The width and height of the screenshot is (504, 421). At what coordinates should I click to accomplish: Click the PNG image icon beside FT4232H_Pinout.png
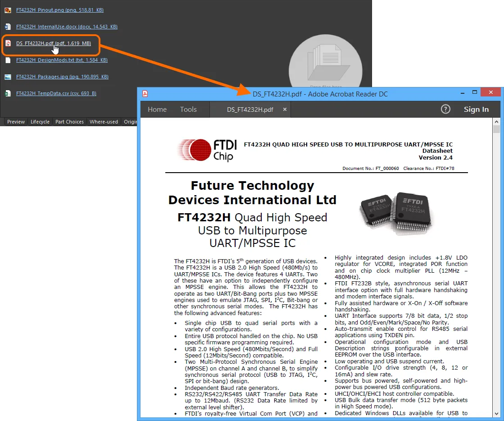tap(8, 9)
